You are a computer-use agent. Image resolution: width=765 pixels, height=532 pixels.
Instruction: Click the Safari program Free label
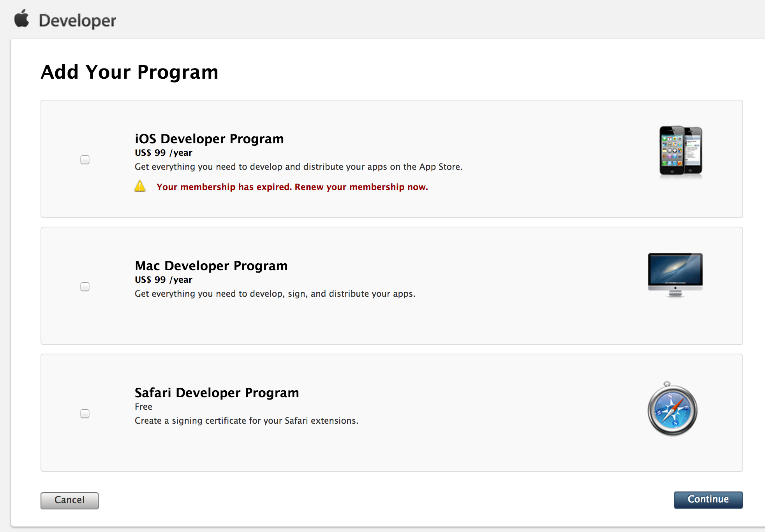(143, 407)
